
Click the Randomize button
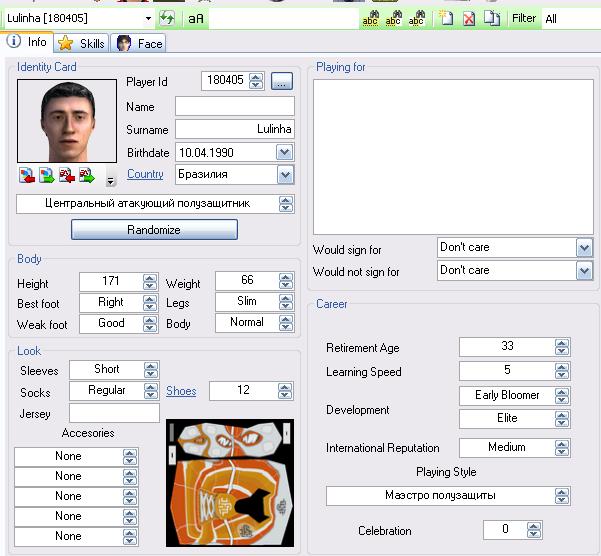click(x=154, y=230)
